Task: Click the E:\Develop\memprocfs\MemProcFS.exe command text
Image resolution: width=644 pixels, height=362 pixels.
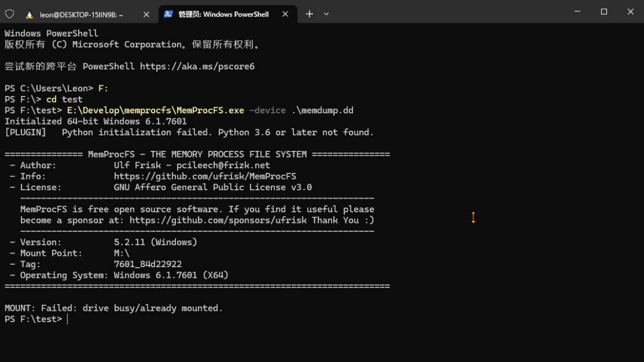Action: tap(155, 110)
